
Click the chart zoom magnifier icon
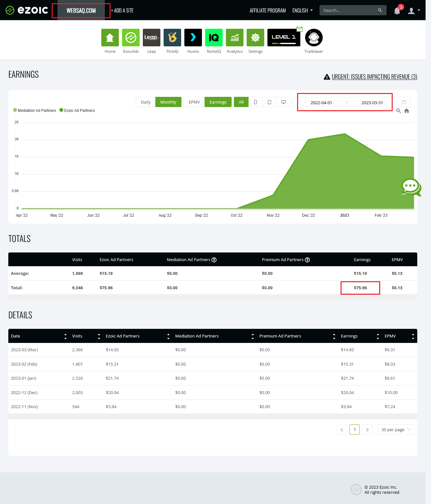398,111
